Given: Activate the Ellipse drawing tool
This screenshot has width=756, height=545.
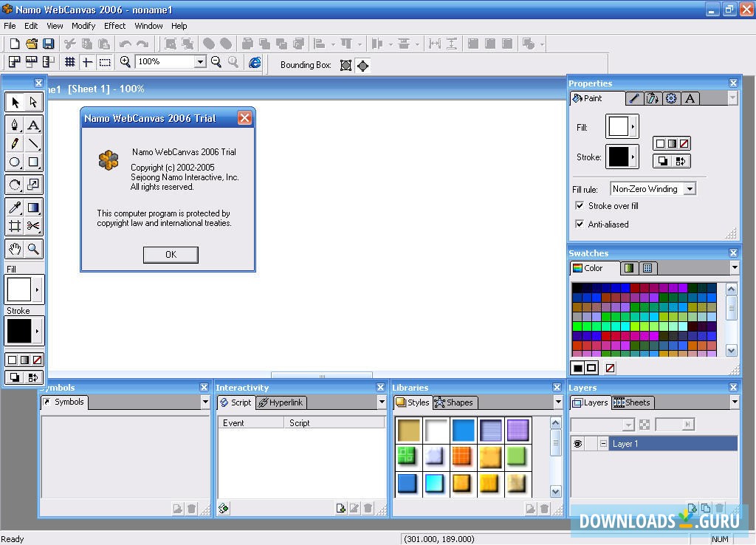Looking at the screenshot, I should click(15, 162).
